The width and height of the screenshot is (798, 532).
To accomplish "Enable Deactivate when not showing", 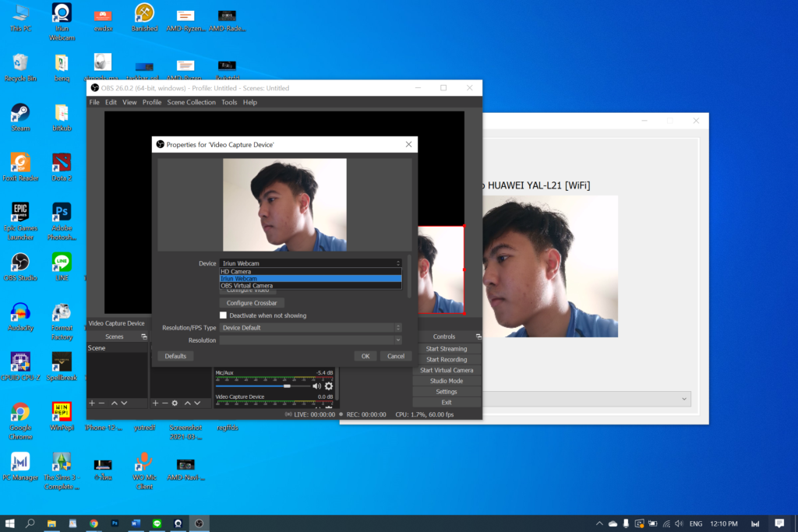I will [x=224, y=315].
